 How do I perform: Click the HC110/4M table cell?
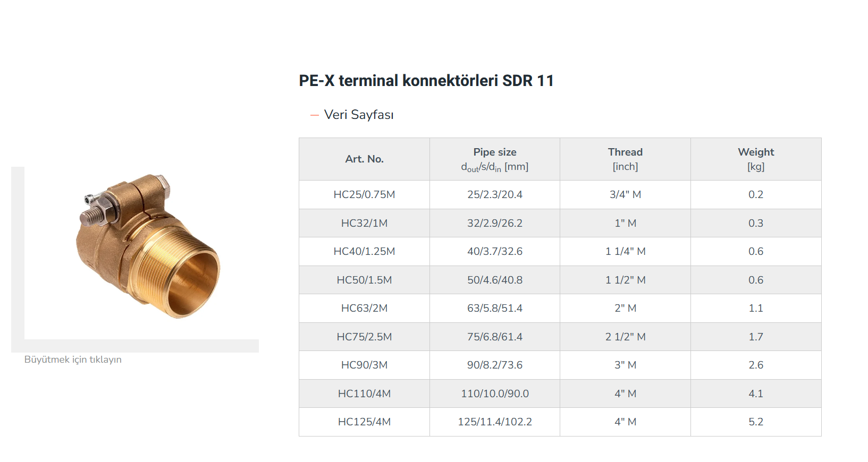364,393
